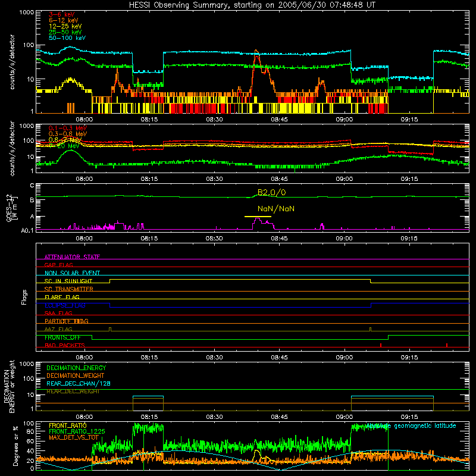Select the BAD_PACKETS flag label
This screenshot has height=476, width=476.
(65, 345)
